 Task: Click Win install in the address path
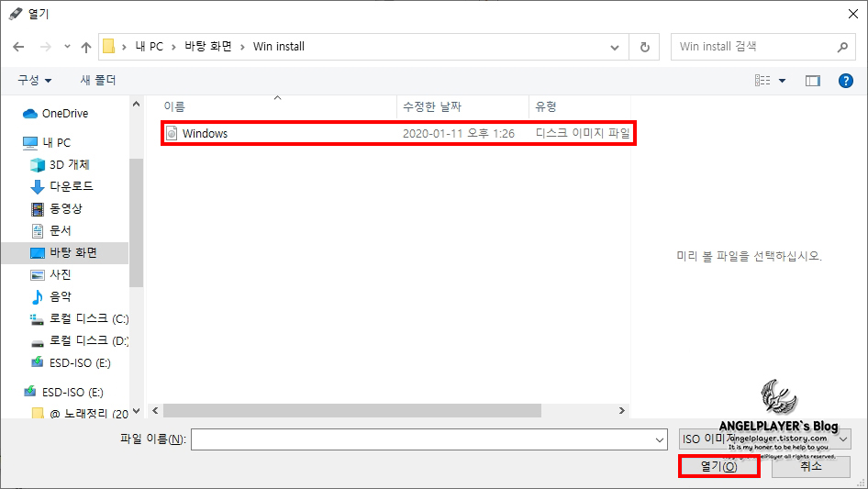click(x=278, y=47)
